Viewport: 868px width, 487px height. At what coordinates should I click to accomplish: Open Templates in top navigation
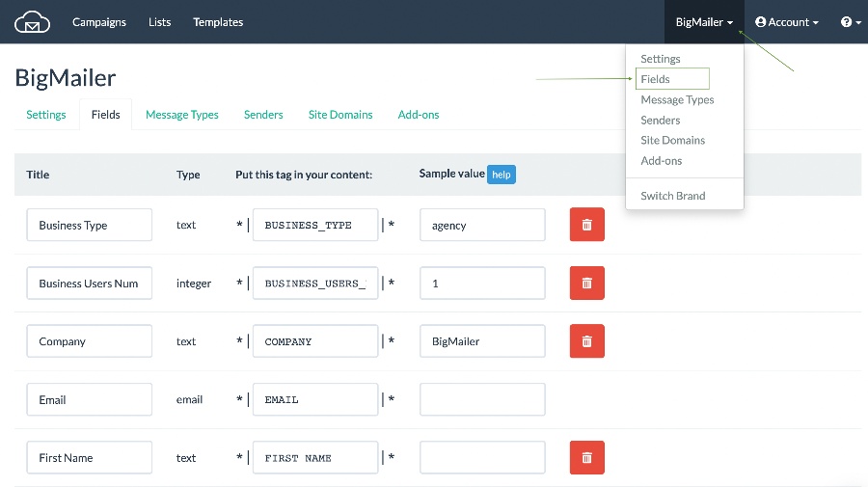click(x=218, y=22)
